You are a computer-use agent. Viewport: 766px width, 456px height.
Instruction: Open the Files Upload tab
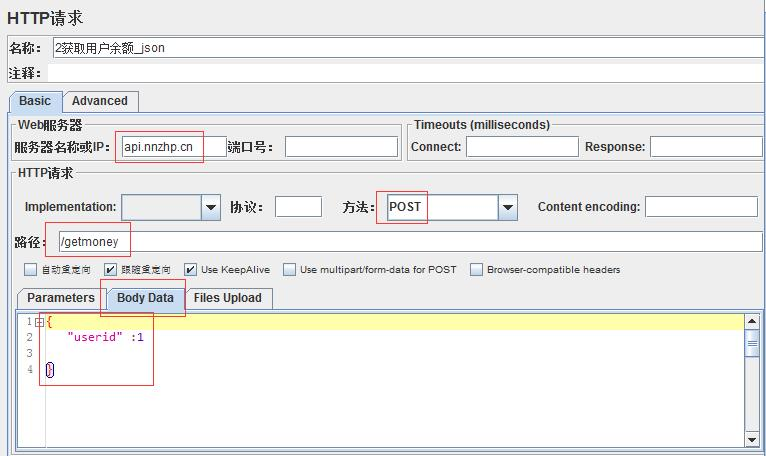[228, 298]
